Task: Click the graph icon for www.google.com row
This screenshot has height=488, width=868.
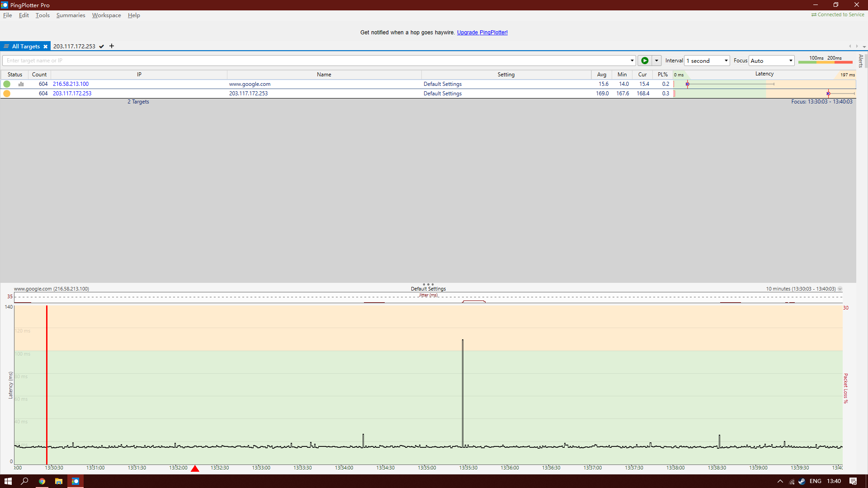Action: pyautogui.click(x=21, y=84)
